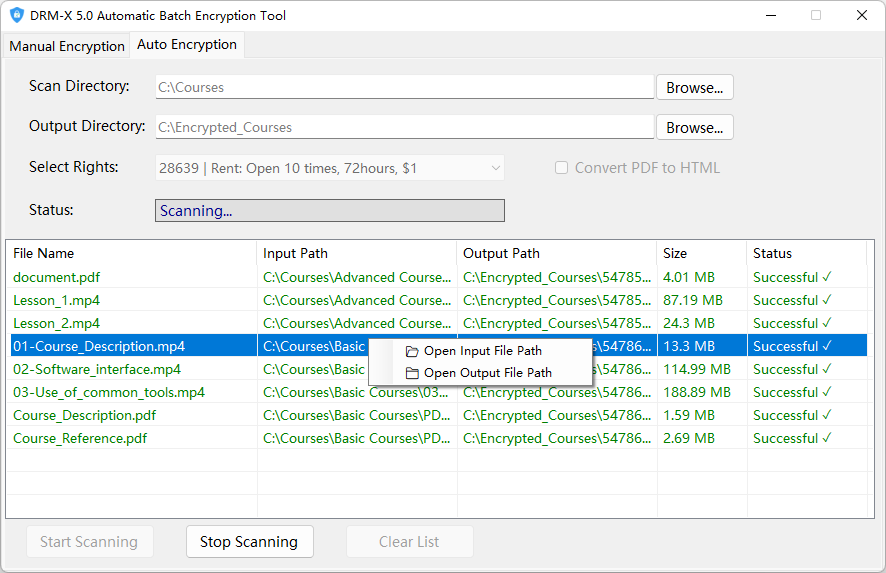Click the Scanning status progress bar
Viewport: 886px width, 573px height.
point(329,211)
